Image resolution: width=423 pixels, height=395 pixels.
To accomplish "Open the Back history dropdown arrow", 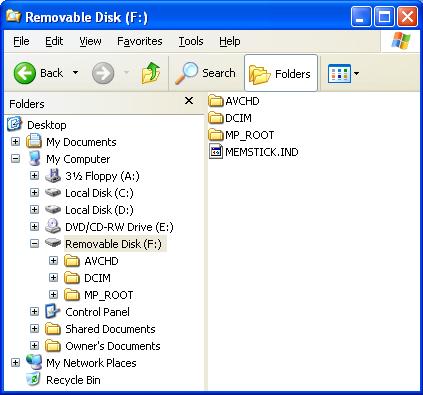I will click(x=76, y=72).
